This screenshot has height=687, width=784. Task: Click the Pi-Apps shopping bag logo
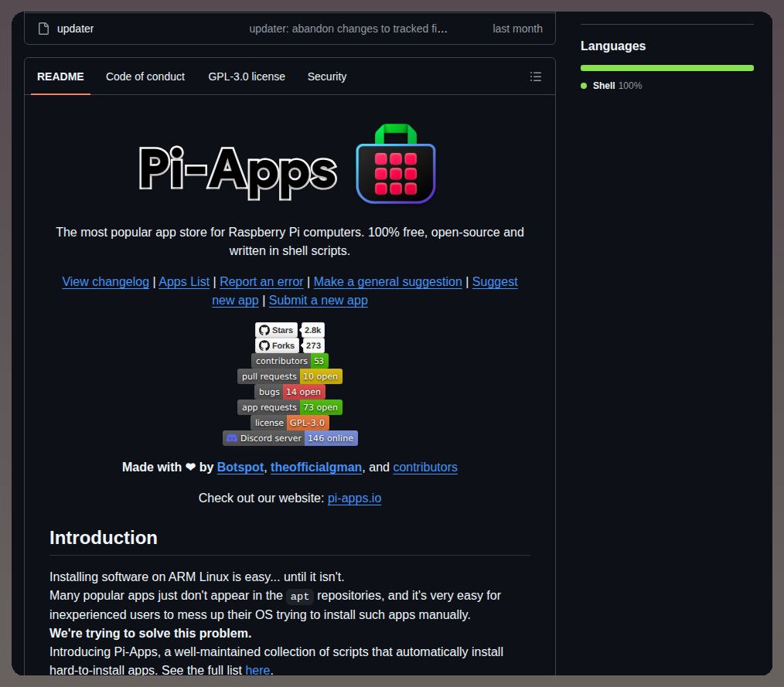(396, 164)
